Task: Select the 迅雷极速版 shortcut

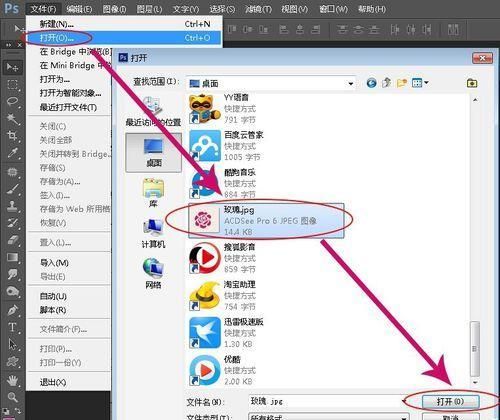Action: 227,332
